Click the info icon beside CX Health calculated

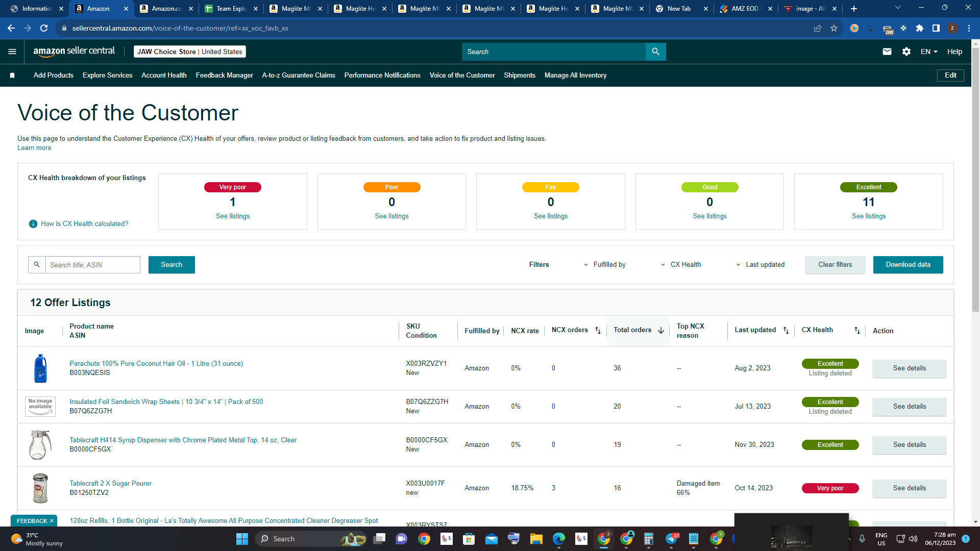(33, 224)
